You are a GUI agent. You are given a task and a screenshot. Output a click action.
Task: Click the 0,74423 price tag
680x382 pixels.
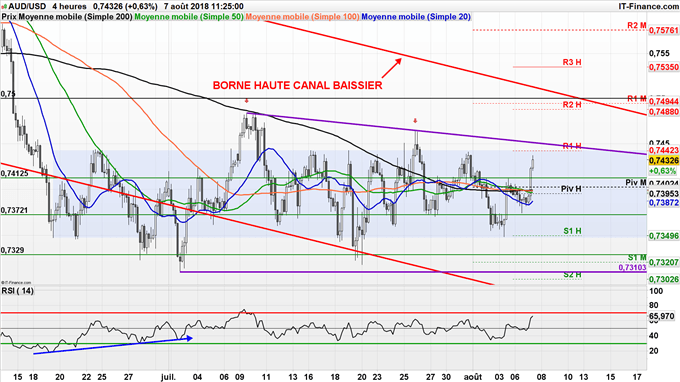663,150
